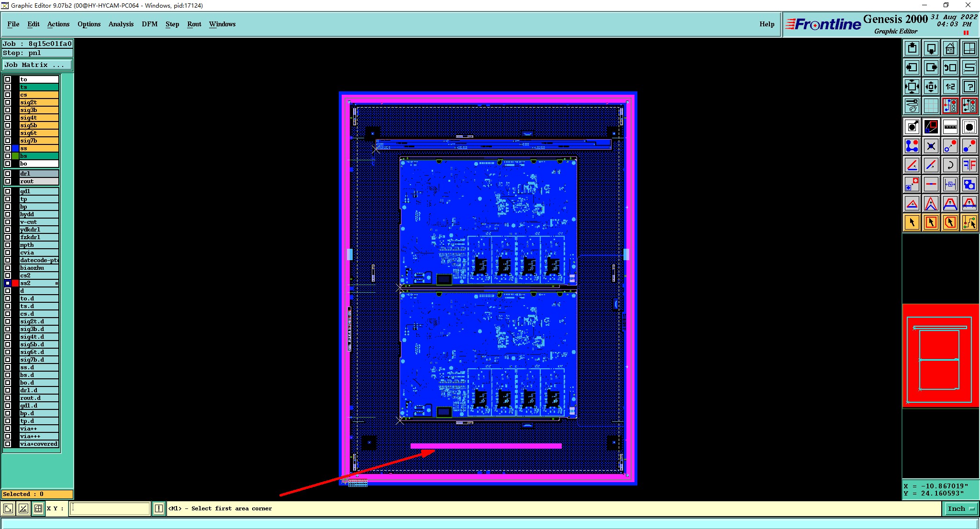The height and width of the screenshot is (529, 980).
Task: Click the red color swatch beside ss2
Action: (15, 283)
